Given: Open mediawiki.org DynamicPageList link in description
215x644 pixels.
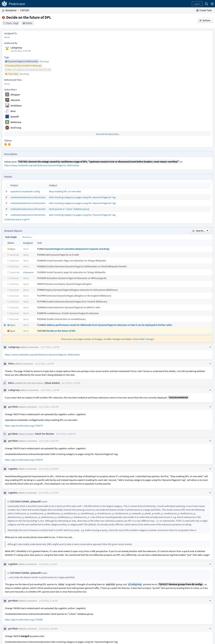Looking at the screenshot, I should point(42,166).
